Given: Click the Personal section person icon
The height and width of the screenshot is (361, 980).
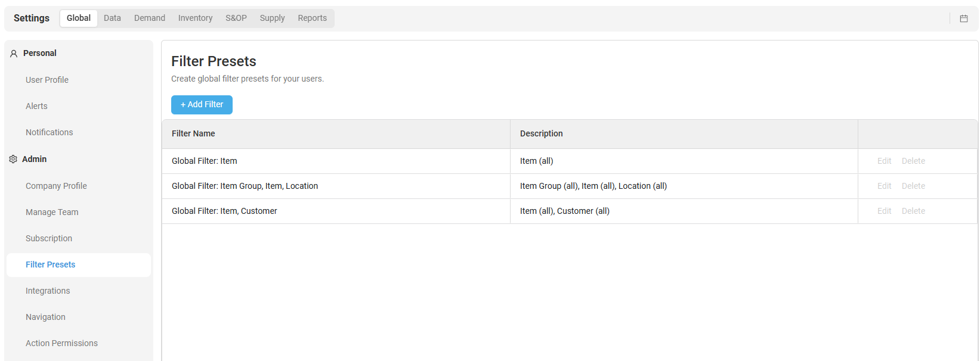Looking at the screenshot, I should tap(14, 54).
